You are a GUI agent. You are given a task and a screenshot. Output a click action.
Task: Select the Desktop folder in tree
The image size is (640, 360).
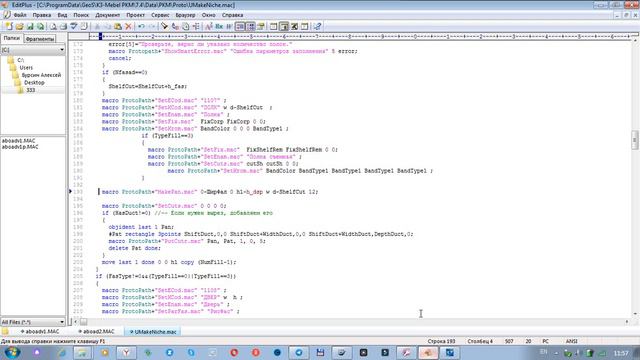pos(34,82)
